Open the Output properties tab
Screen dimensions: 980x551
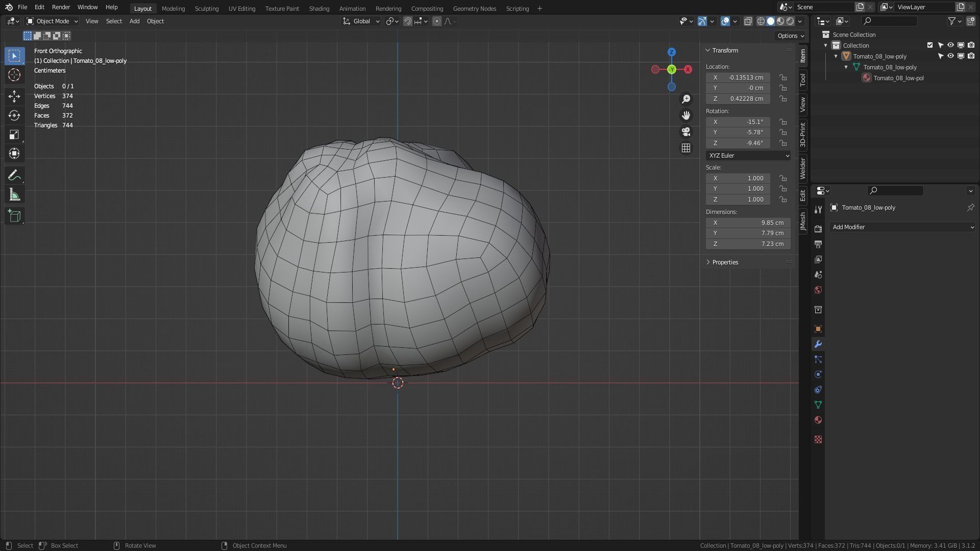pyautogui.click(x=818, y=244)
